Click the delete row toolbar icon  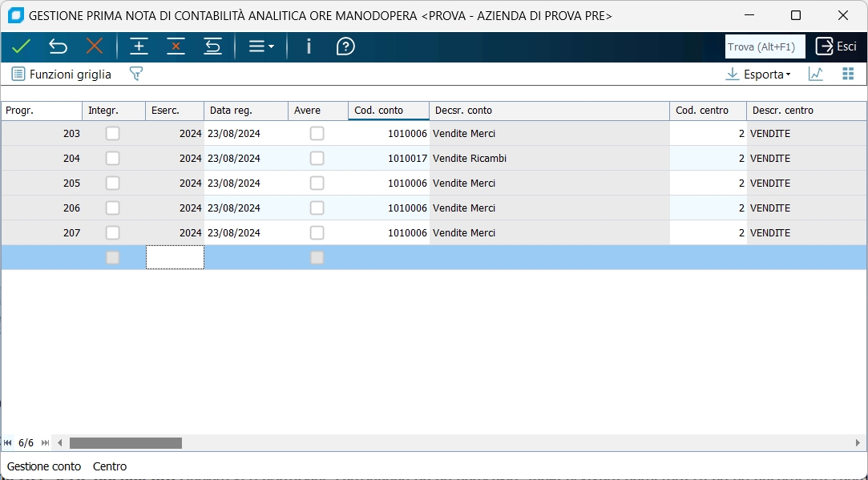click(x=176, y=46)
